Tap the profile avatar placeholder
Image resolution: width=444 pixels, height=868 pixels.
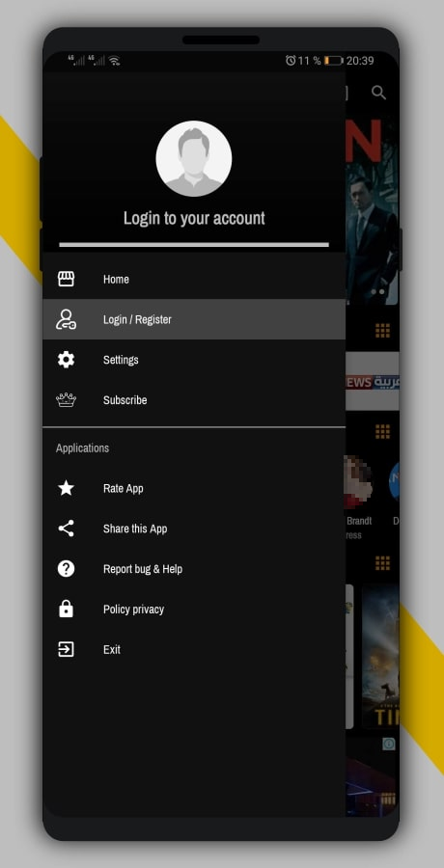pyautogui.click(x=193, y=159)
